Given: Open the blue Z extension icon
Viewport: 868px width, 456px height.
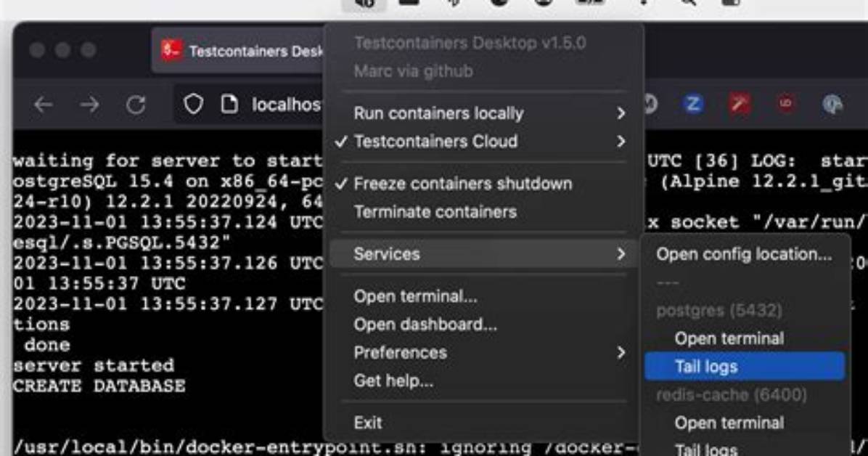Looking at the screenshot, I should tap(693, 104).
